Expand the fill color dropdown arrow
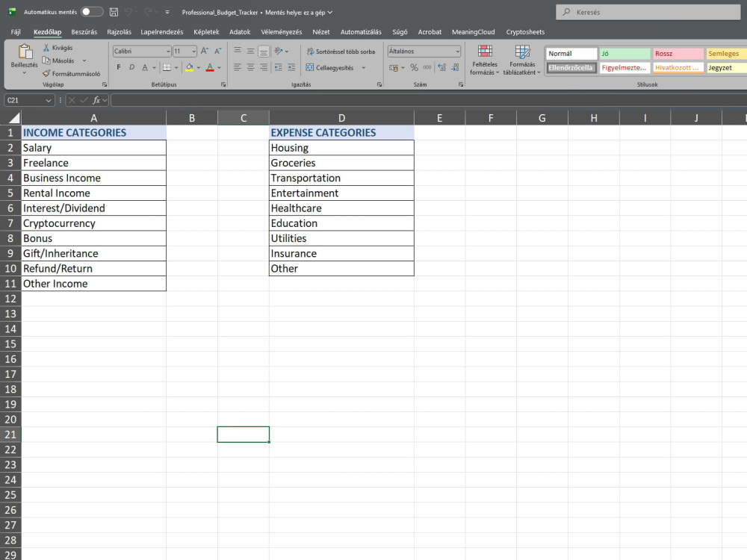This screenshot has height=560, width=747. pyautogui.click(x=198, y=68)
